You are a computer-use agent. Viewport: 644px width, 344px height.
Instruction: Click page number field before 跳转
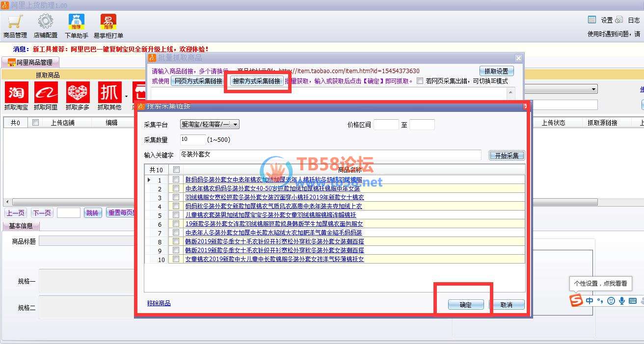coord(68,213)
